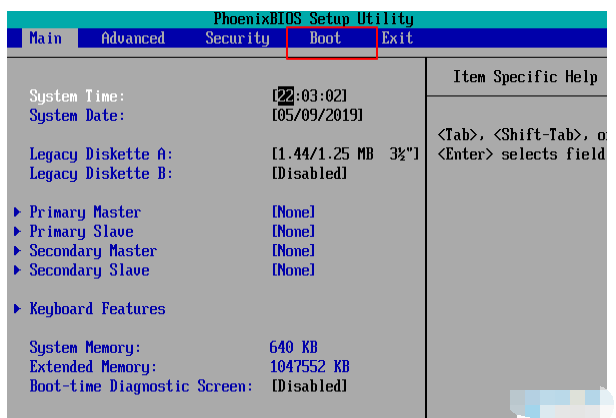Open the Boot menu tab

[325, 38]
